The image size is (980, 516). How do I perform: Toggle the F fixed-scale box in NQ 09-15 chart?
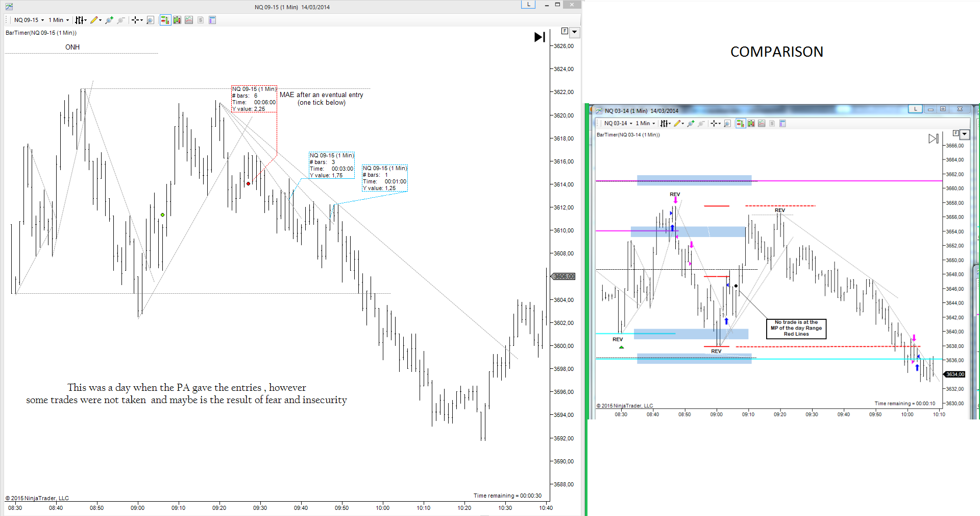click(x=565, y=31)
